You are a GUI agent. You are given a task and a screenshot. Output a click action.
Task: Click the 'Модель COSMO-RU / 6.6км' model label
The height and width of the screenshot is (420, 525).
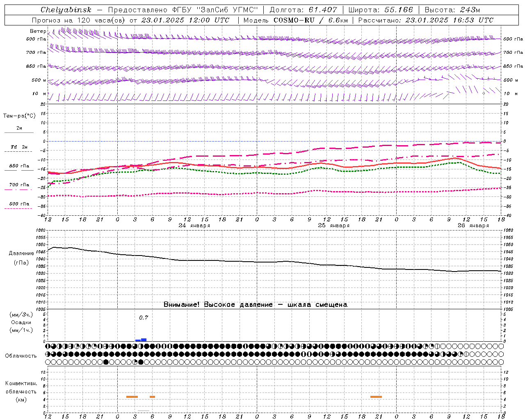[x=295, y=20]
